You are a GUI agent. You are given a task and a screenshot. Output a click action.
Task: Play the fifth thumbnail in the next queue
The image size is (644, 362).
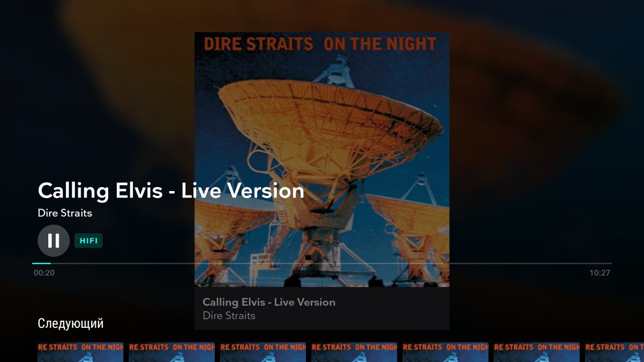(445, 352)
